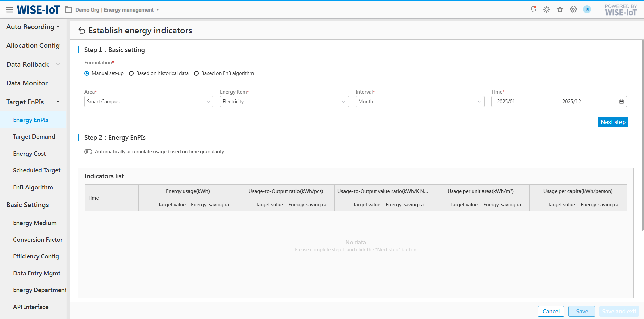This screenshot has height=319, width=644.
Task: Go to Energy Cost sidebar item
Action: tap(30, 154)
